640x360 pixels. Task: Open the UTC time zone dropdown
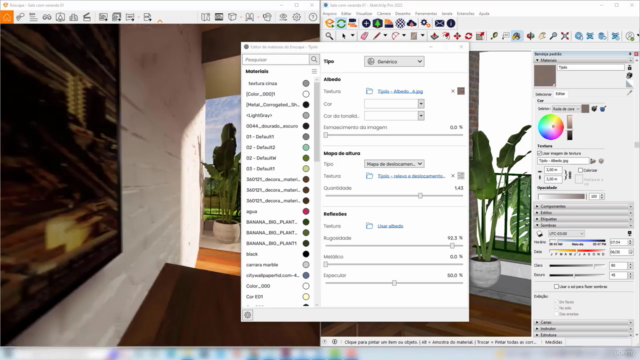pos(566,233)
